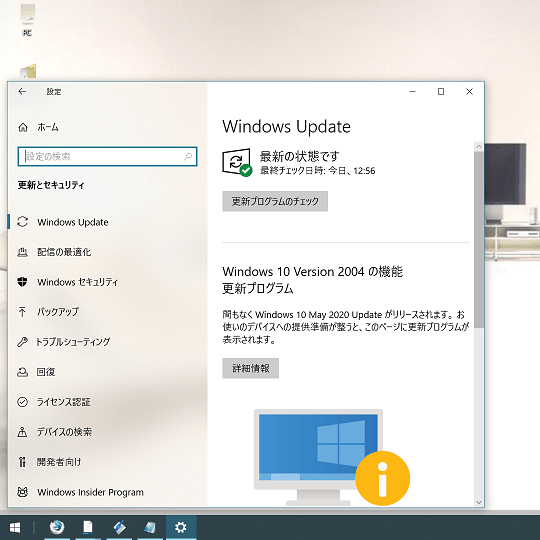Open Windows セキュリティ section
The width and height of the screenshot is (540, 540).
click(77, 282)
